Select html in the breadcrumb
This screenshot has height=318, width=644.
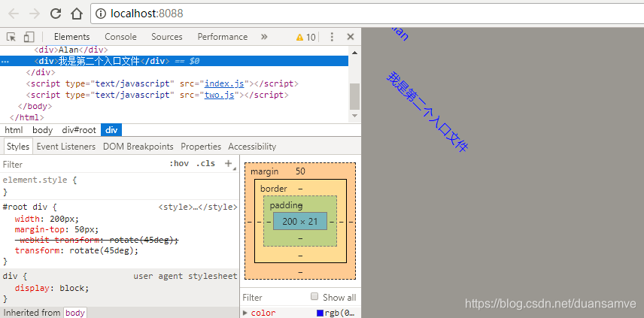click(14, 130)
